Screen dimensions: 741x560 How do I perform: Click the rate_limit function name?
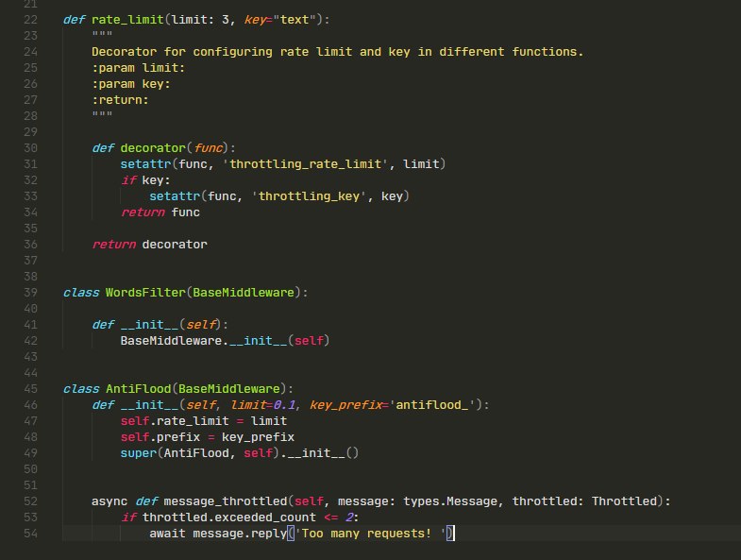click(x=127, y=20)
